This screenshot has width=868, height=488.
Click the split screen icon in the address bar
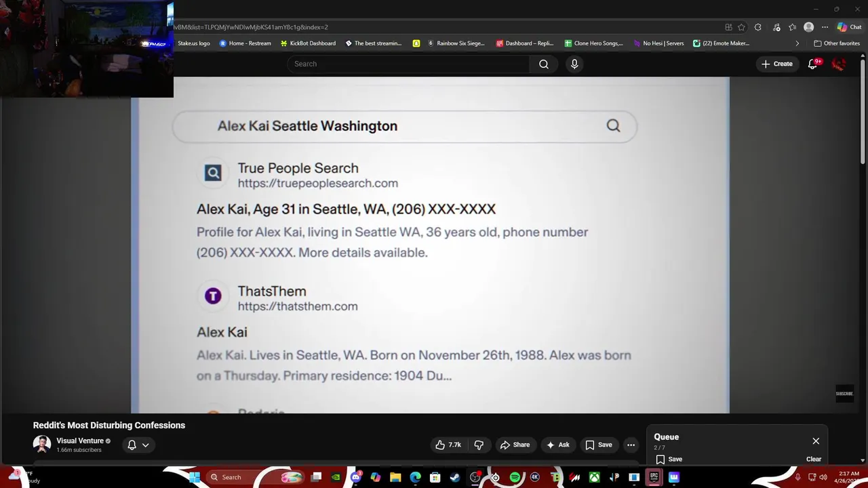[728, 27]
